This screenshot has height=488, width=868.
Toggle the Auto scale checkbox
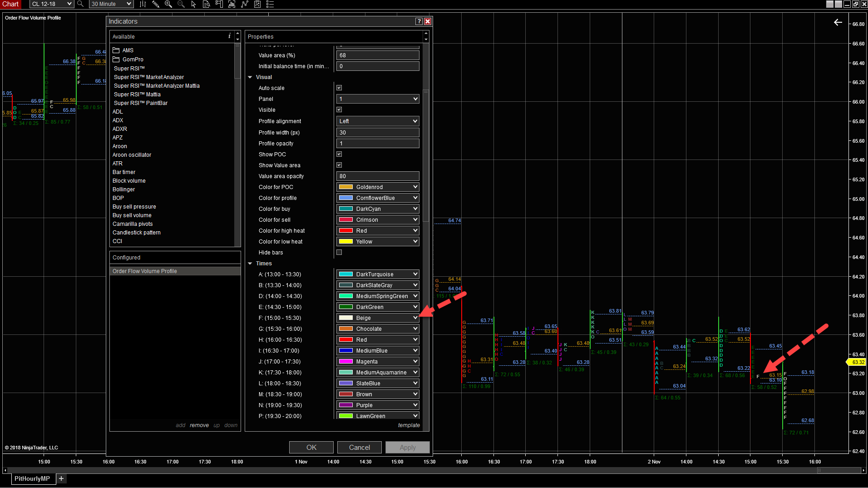click(x=339, y=88)
